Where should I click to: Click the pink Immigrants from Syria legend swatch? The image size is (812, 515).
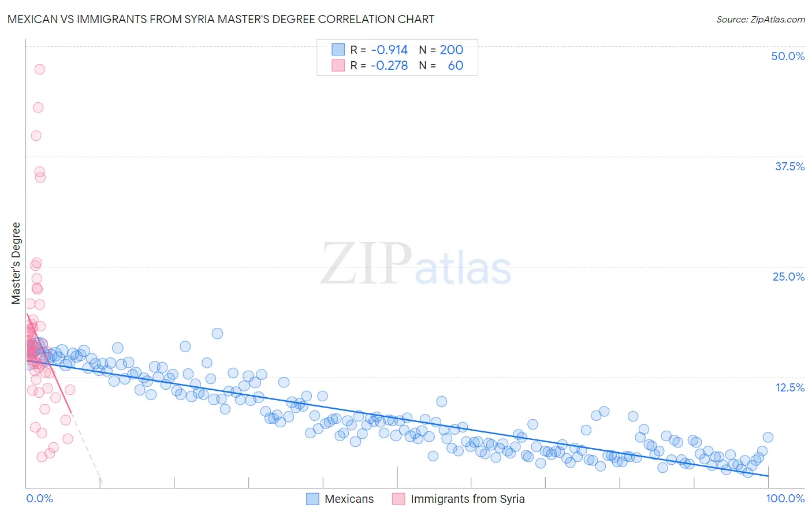tap(398, 499)
